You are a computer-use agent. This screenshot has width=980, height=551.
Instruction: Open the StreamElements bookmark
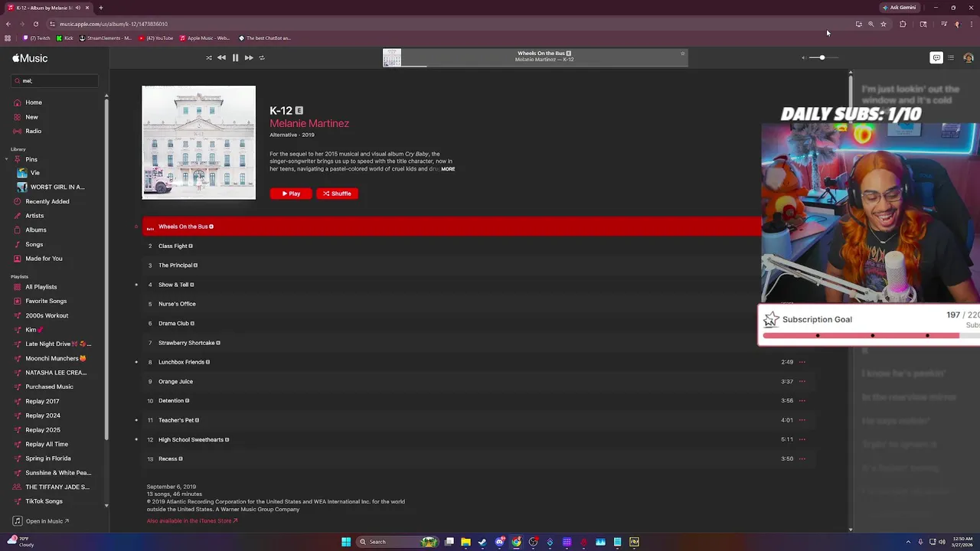coord(106,38)
